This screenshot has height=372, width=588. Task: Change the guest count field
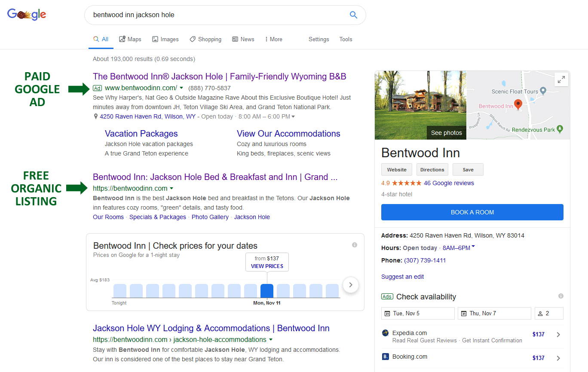point(549,313)
